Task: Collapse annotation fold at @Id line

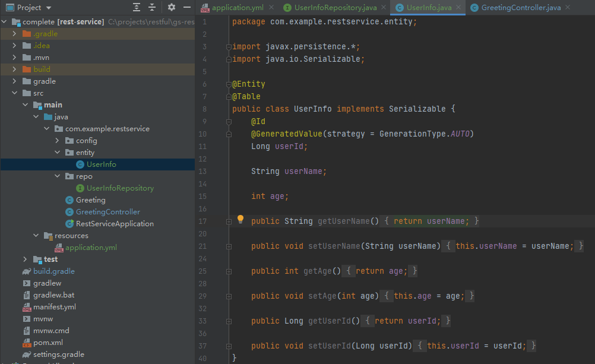Action: click(229, 122)
